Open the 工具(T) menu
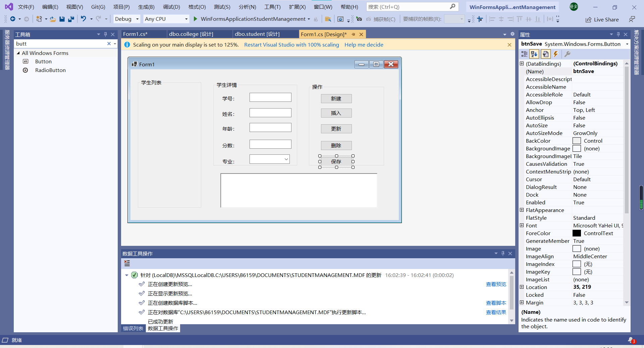 click(272, 7)
